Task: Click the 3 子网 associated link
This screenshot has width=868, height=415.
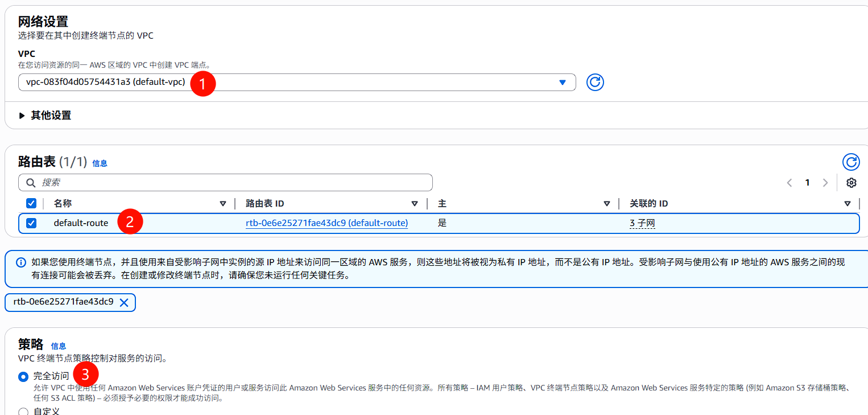Action: (x=642, y=223)
